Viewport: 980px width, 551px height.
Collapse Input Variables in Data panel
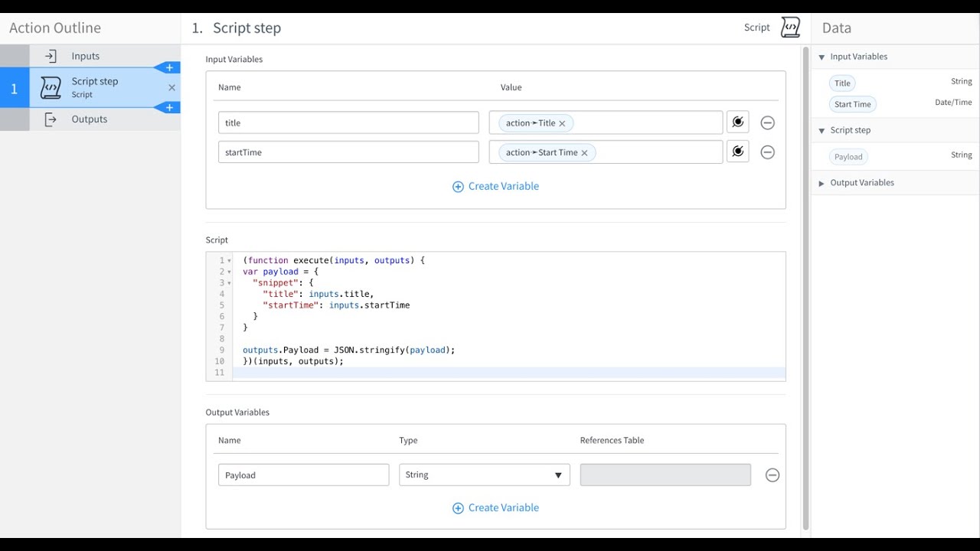click(x=822, y=57)
